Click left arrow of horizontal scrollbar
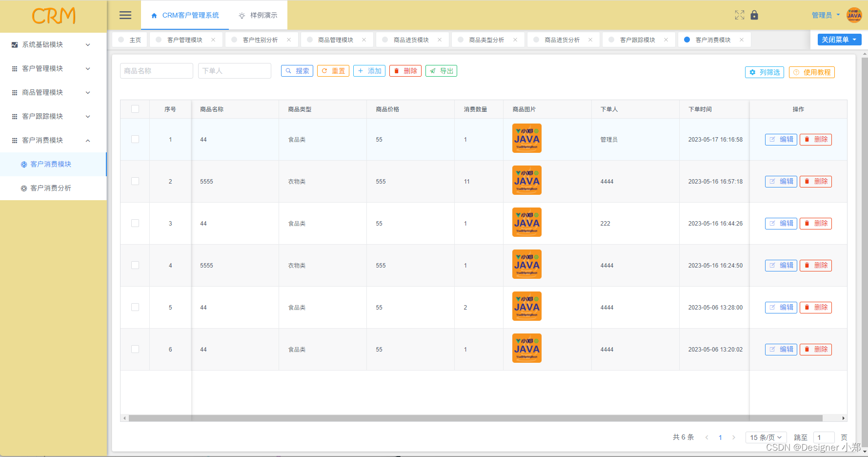868x457 pixels. coord(124,418)
